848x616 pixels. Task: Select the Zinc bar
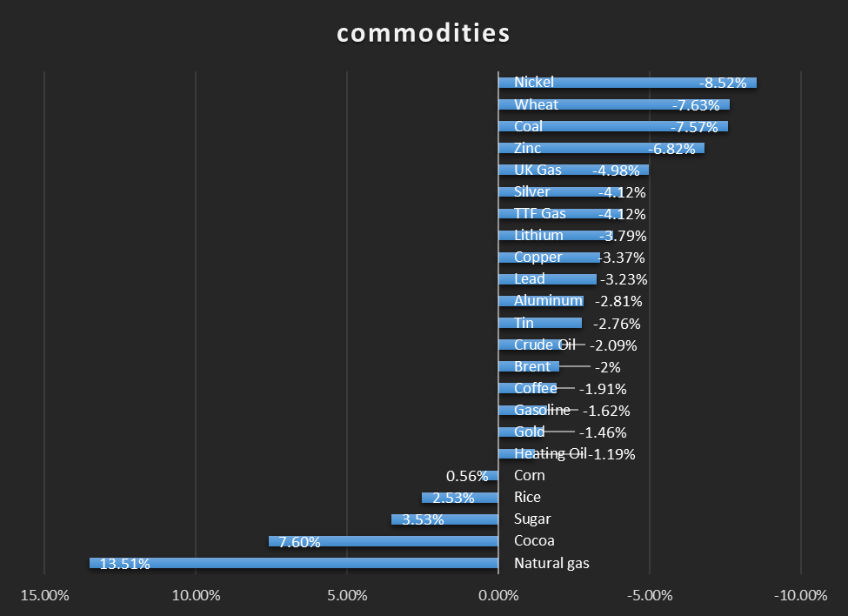[x=600, y=148]
